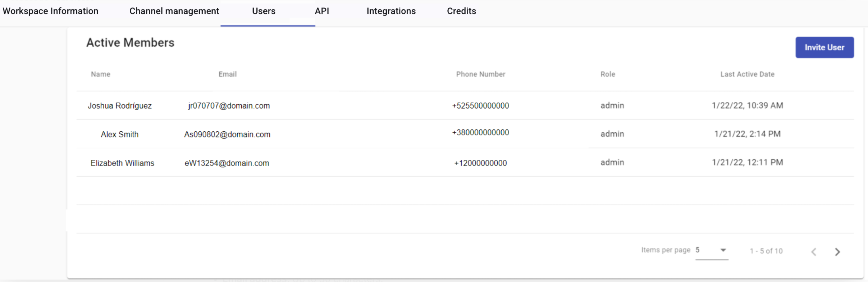Click the 1 - 5 of 10 range label
Viewport: 868px width, 282px height.
click(x=766, y=251)
